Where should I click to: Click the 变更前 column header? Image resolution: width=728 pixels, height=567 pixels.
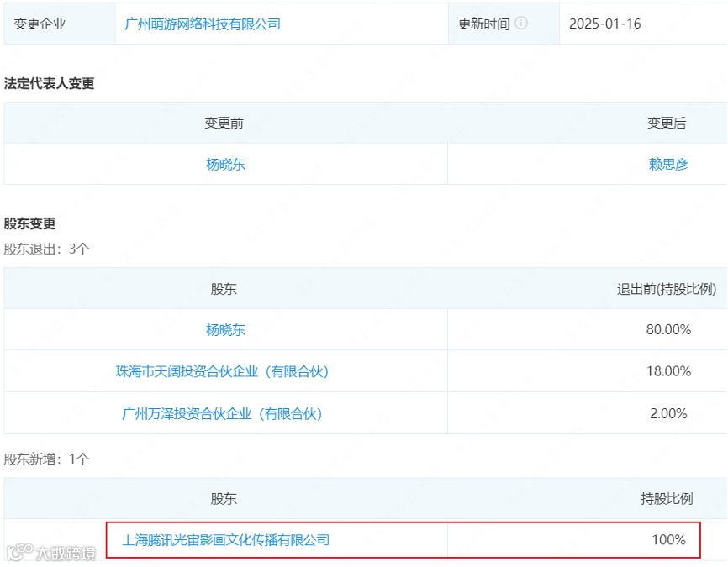point(224,123)
